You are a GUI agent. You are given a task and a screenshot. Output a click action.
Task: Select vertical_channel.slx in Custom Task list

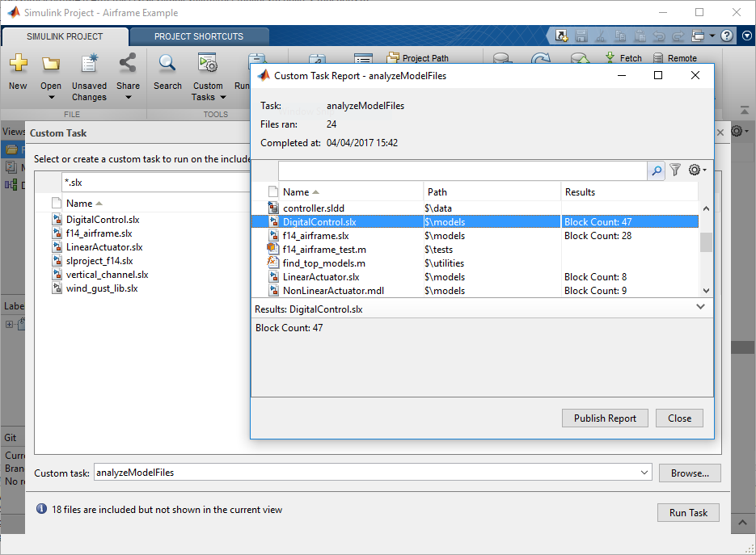(x=107, y=275)
